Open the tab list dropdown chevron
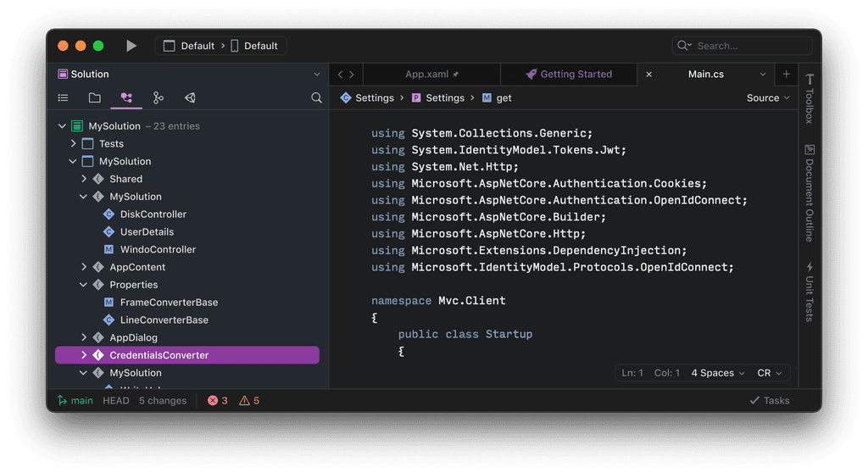Screen dimensions: 868x473 tap(763, 75)
